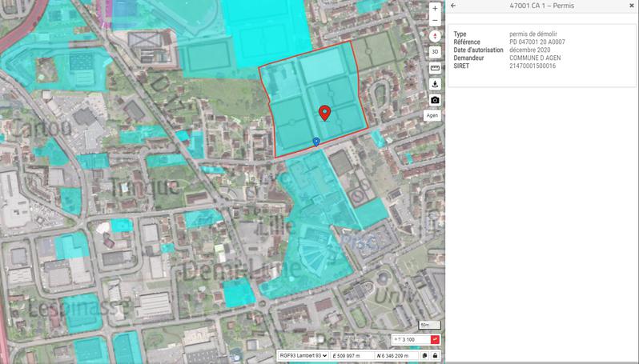Close the Permis details panel

pos(632,6)
